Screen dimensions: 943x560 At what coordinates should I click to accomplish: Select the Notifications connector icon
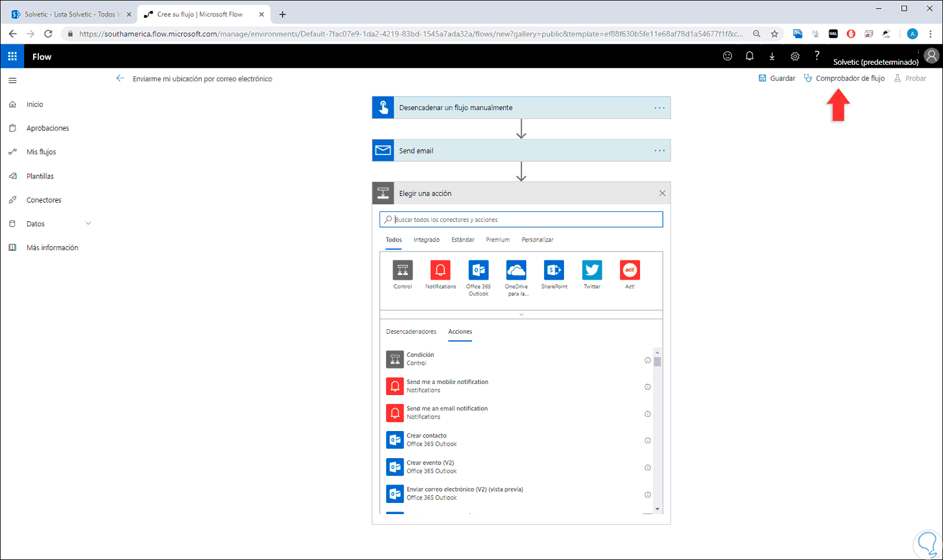440,270
